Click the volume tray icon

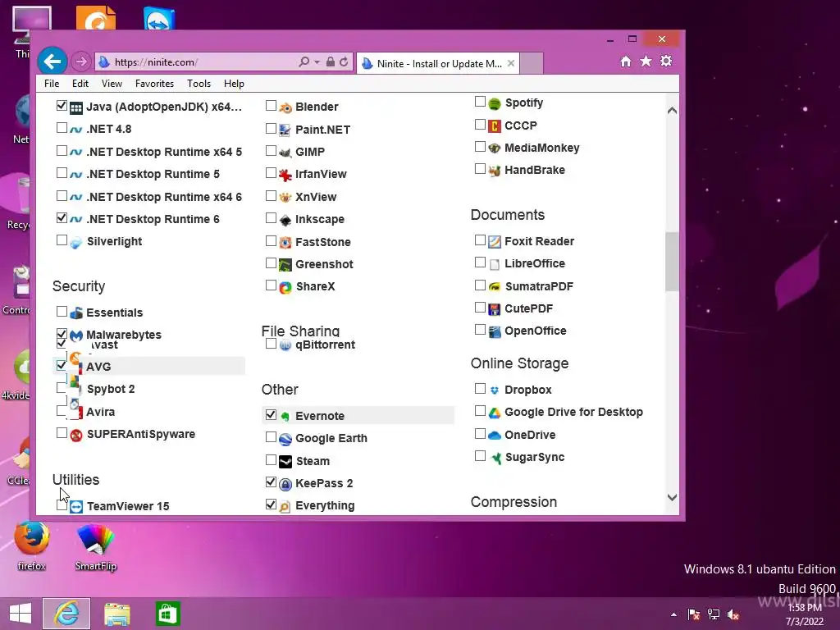coord(733,614)
